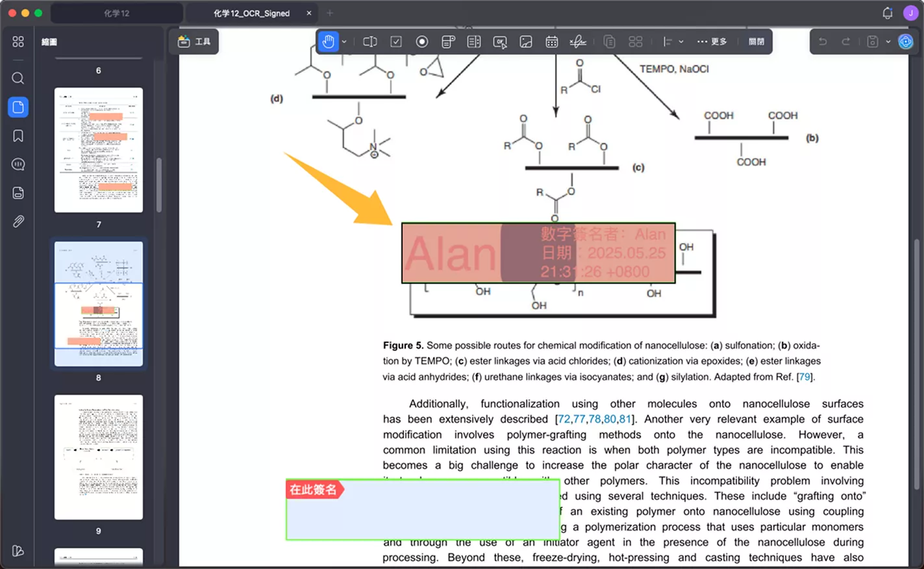This screenshot has height=569, width=924.
Task: Select the digital signature field tool
Action: [x=578, y=42]
